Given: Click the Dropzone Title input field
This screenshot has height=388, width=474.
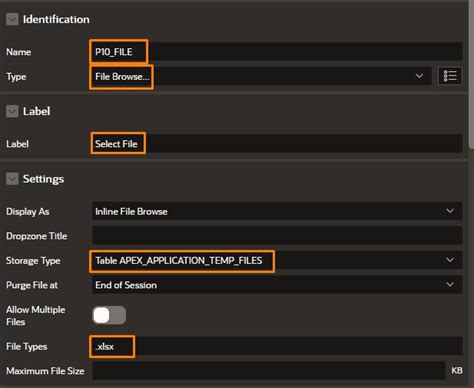Looking at the screenshot, I should [277, 235].
